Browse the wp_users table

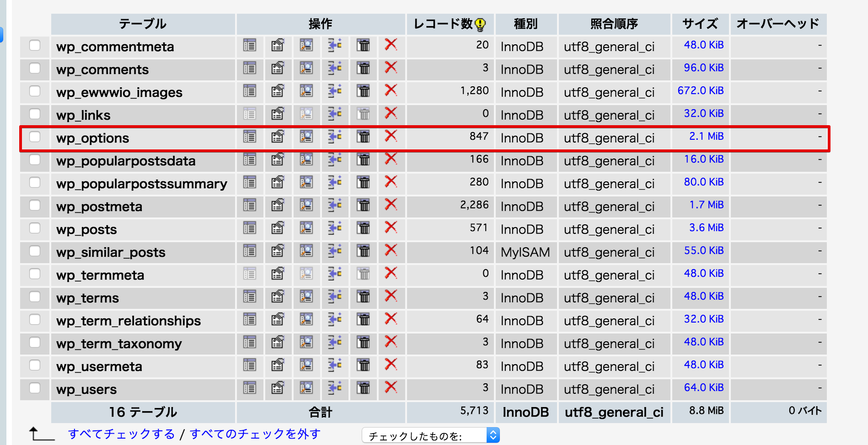click(x=250, y=388)
